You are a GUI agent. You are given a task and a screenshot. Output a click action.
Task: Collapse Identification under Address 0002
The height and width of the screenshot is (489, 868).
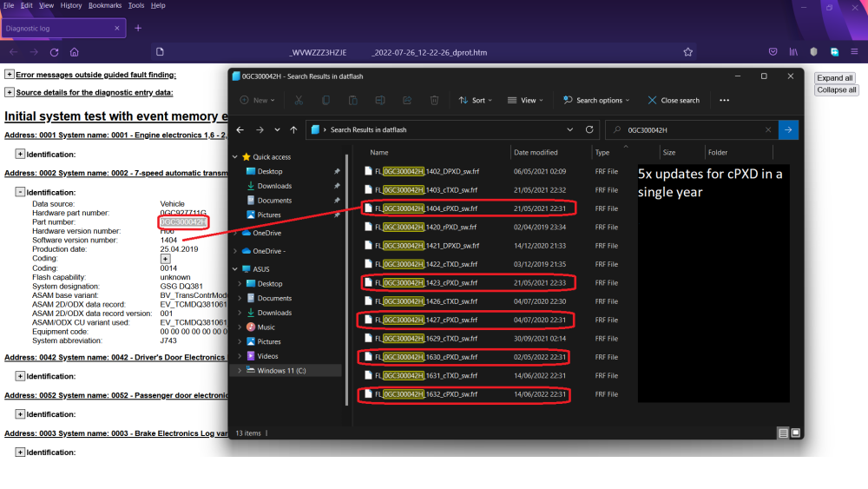pos(20,192)
